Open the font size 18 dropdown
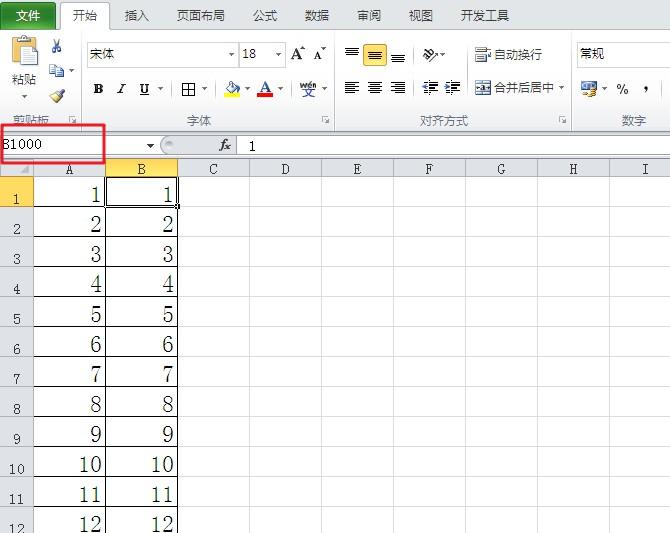 pyautogui.click(x=278, y=55)
